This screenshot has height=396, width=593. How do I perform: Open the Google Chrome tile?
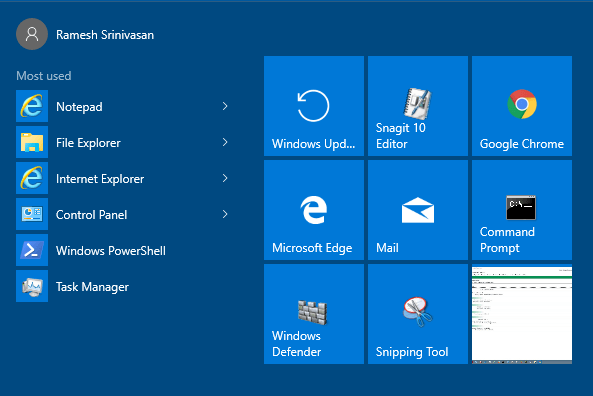click(x=522, y=106)
